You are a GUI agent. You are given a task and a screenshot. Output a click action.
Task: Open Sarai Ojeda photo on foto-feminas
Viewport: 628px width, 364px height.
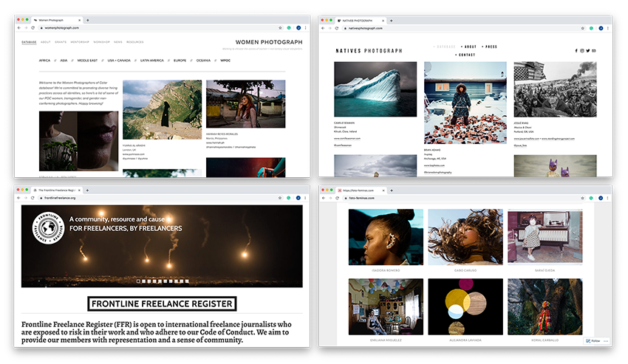coord(545,237)
